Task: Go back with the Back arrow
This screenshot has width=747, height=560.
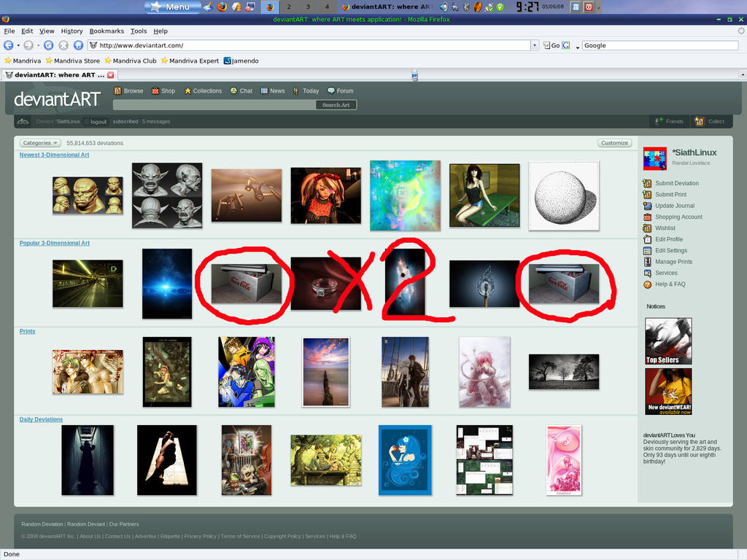Action: click(9, 45)
